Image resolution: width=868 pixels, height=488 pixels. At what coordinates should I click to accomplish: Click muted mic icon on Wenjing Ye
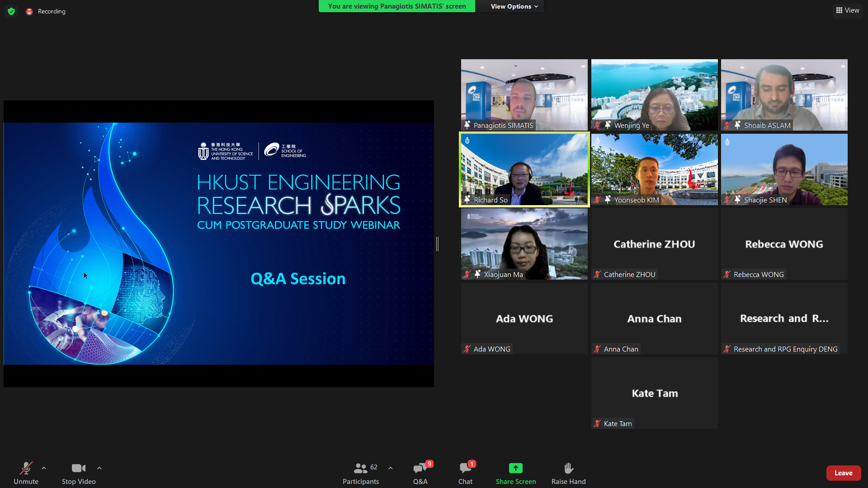[x=597, y=125]
